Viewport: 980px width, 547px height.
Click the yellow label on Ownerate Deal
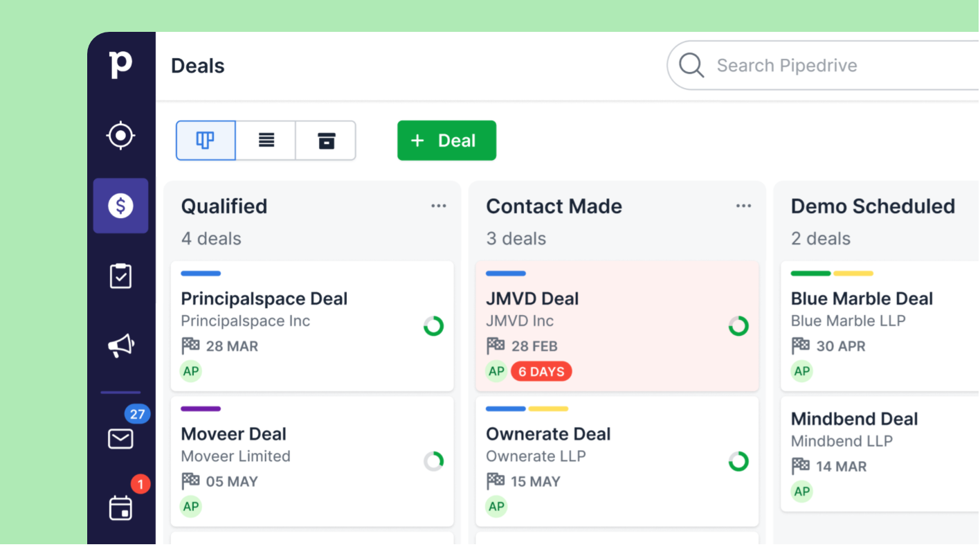pos(548,409)
